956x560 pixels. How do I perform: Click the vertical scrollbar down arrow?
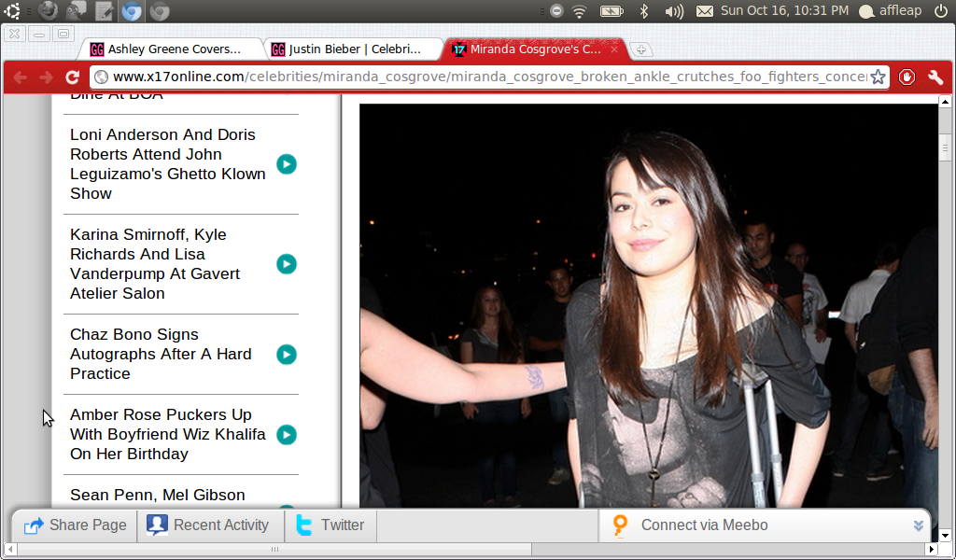(945, 536)
